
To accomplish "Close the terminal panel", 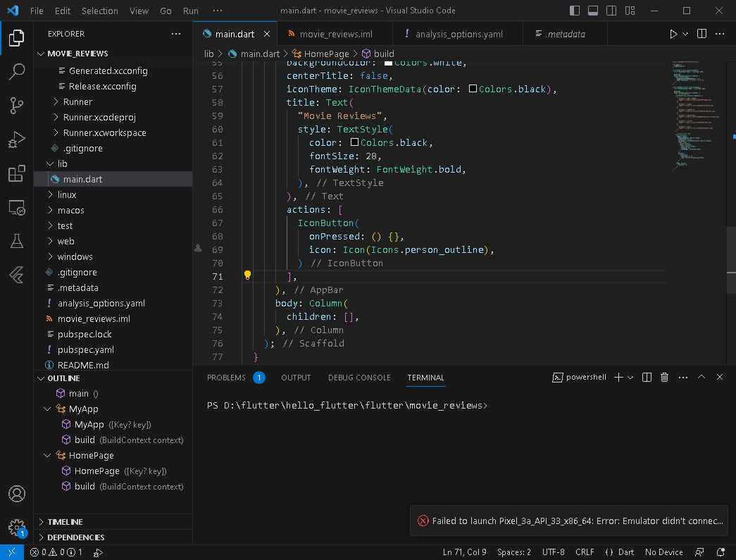I will click(720, 377).
